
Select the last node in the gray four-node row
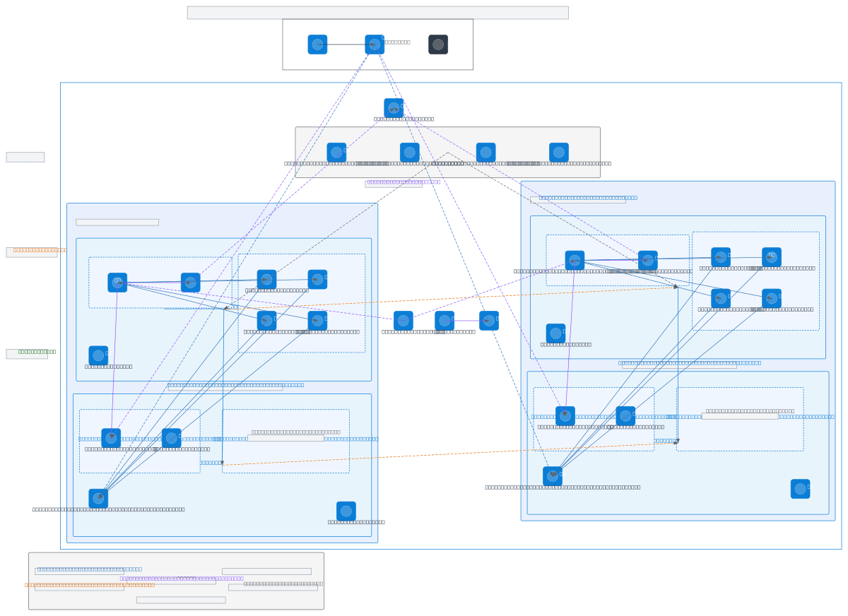click(x=559, y=153)
